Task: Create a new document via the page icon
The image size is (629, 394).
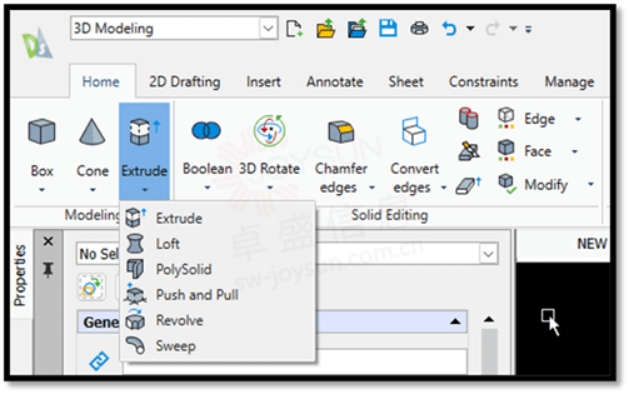Action: tap(294, 28)
